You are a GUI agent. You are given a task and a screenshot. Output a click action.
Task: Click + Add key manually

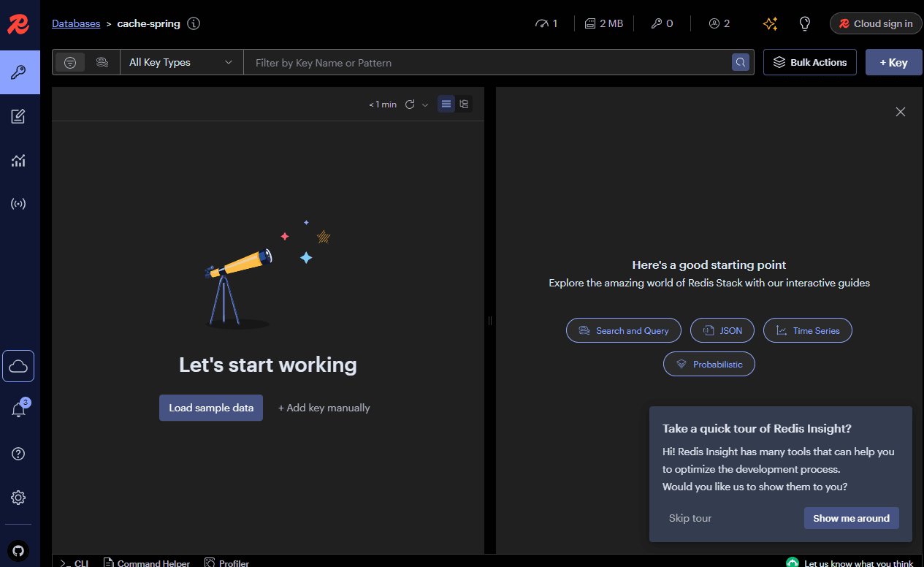324,408
